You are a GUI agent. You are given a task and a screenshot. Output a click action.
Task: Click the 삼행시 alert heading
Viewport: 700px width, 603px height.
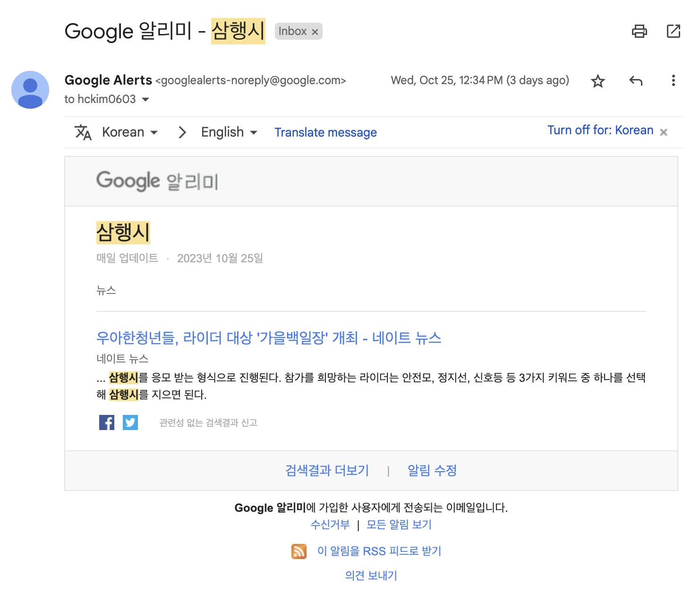[123, 233]
